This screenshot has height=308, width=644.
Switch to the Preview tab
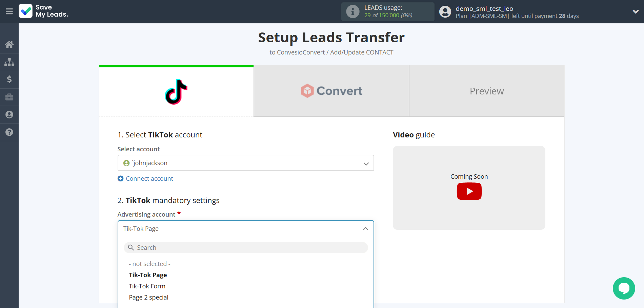(487, 91)
